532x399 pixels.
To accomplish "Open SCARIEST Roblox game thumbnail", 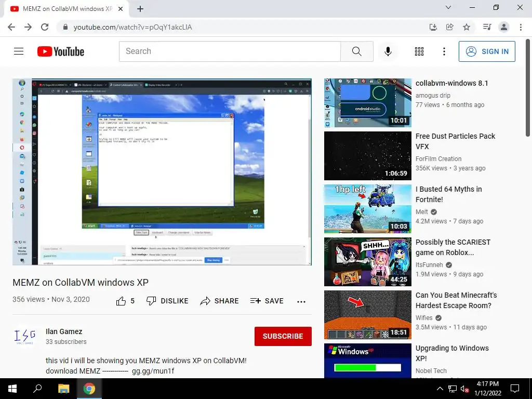I will click(x=367, y=262).
